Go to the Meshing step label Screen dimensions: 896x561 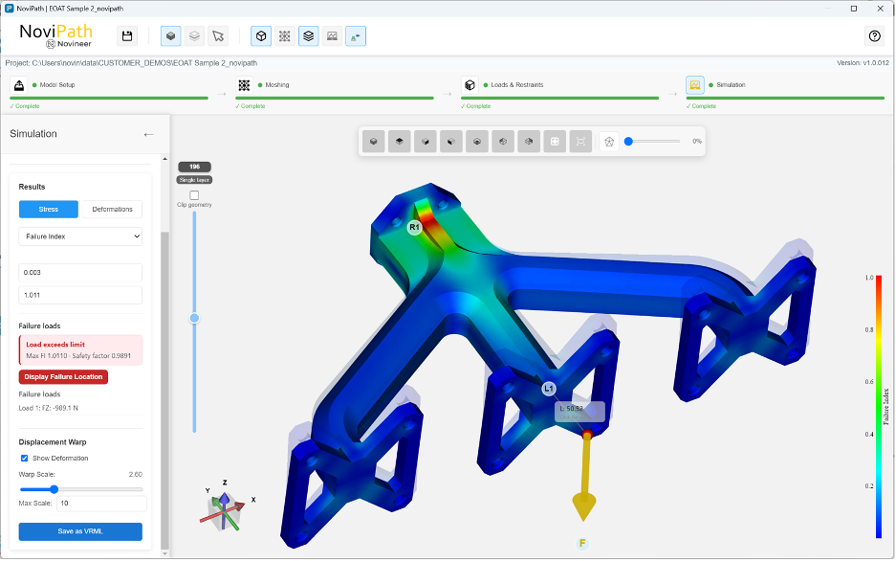pos(277,85)
